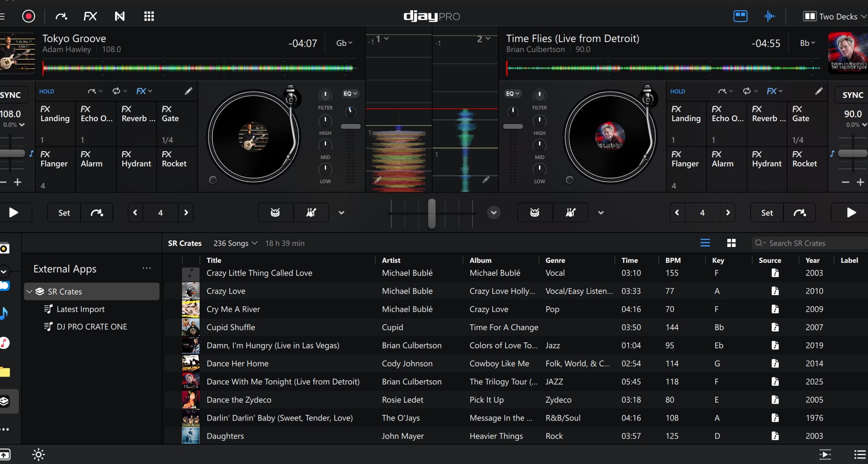Click the crossfader slider handle
The height and width of the screenshot is (464, 868).
pos(431,213)
